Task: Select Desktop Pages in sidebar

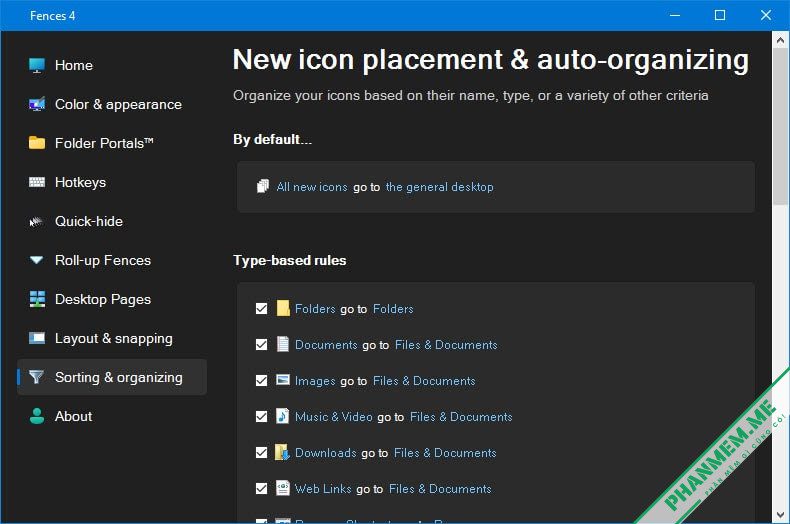Action: pos(112,299)
